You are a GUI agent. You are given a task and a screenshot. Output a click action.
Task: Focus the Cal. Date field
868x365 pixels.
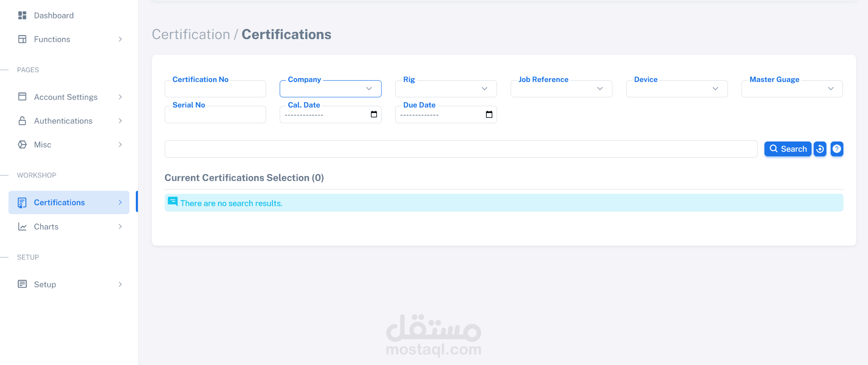pos(331,114)
